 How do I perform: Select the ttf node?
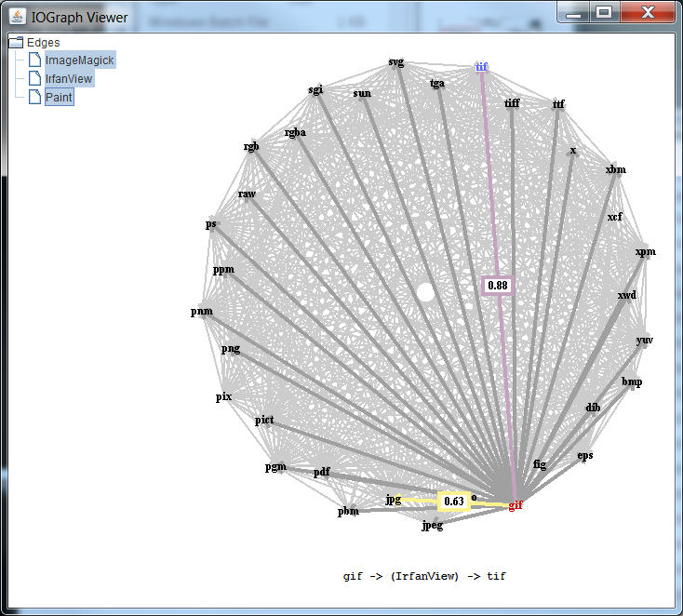click(x=558, y=104)
